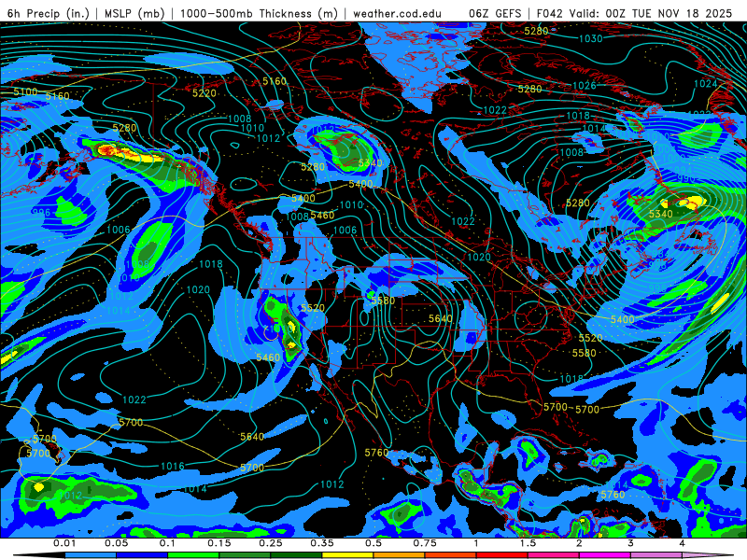The image size is (747, 560).
Task: Select the light blue 0.01 legend swatch
Action: (90, 555)
